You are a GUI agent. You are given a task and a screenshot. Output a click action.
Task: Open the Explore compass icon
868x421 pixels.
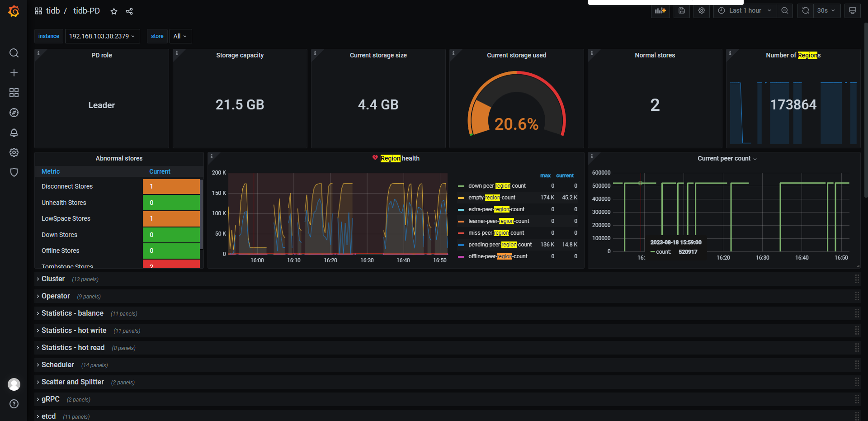14,113
